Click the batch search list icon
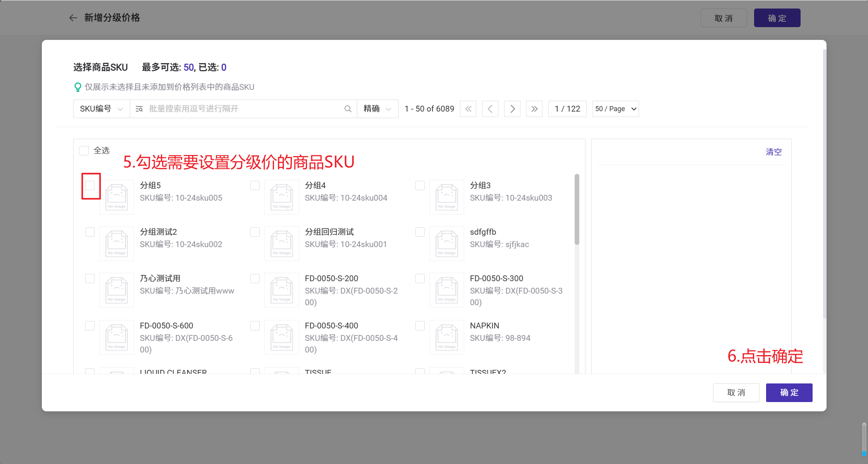The width and height of the screenshot is (868, 464). click(139, 109)
